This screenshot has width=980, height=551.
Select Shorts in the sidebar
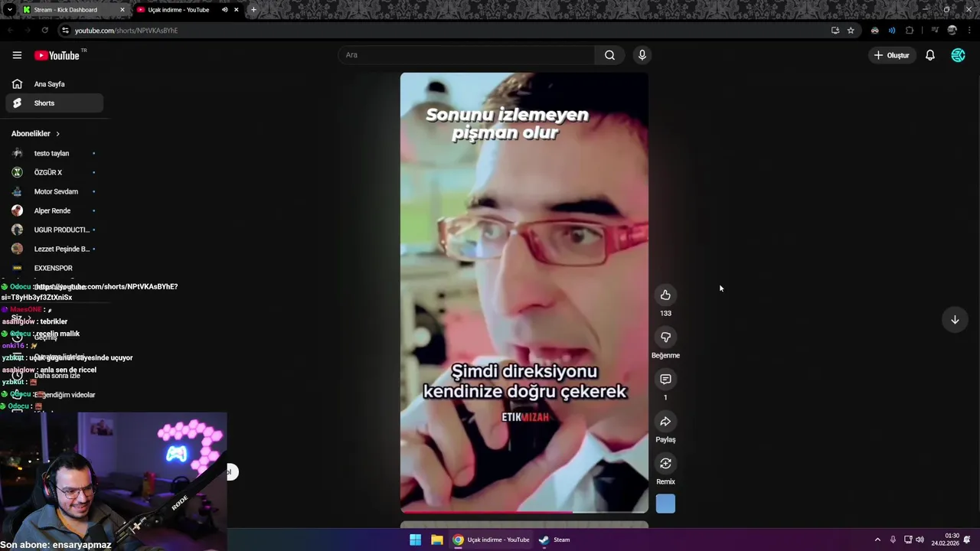click(x=54, y=103)
